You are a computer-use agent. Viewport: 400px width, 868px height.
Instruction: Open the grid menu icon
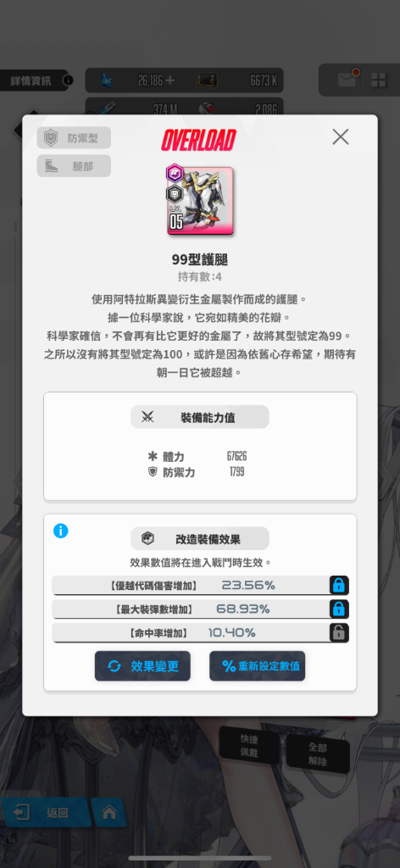click(379, 81)
